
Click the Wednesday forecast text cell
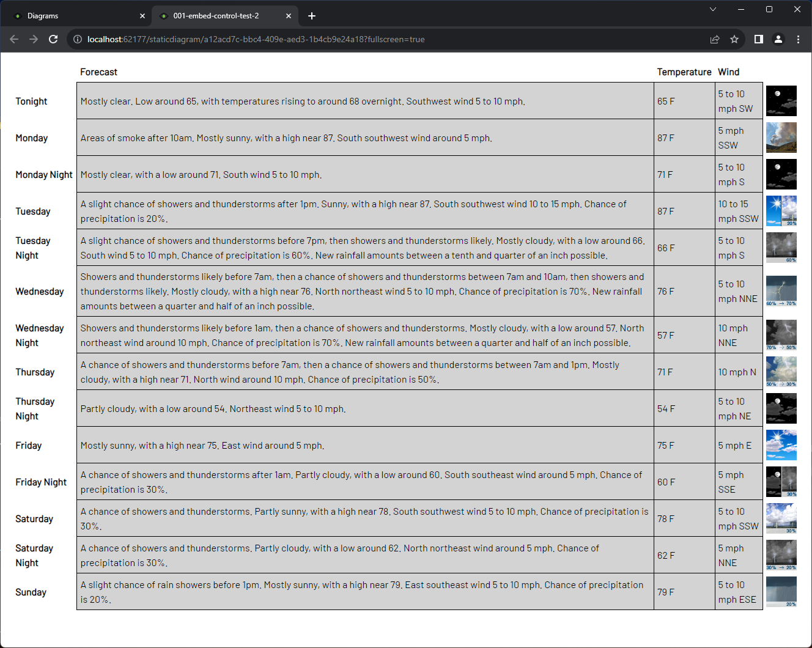[364, 291]
